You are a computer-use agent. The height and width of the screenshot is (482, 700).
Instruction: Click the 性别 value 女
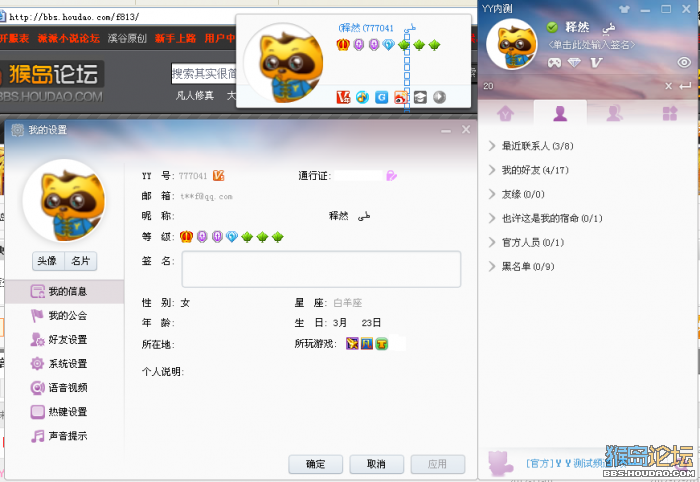[185, 303]
